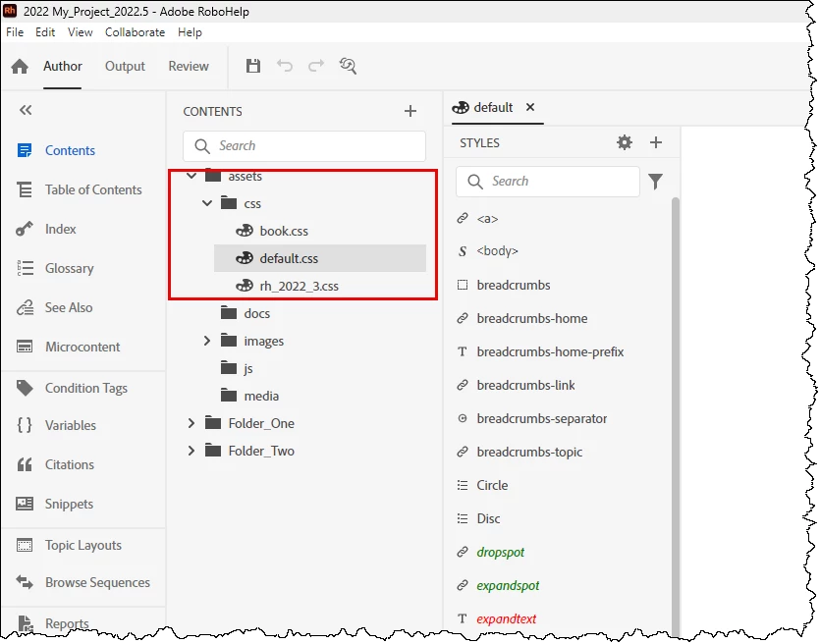This screenshot has width=820, height=644.
Task: Click the Contents panel search field
Action: (304, 146)
